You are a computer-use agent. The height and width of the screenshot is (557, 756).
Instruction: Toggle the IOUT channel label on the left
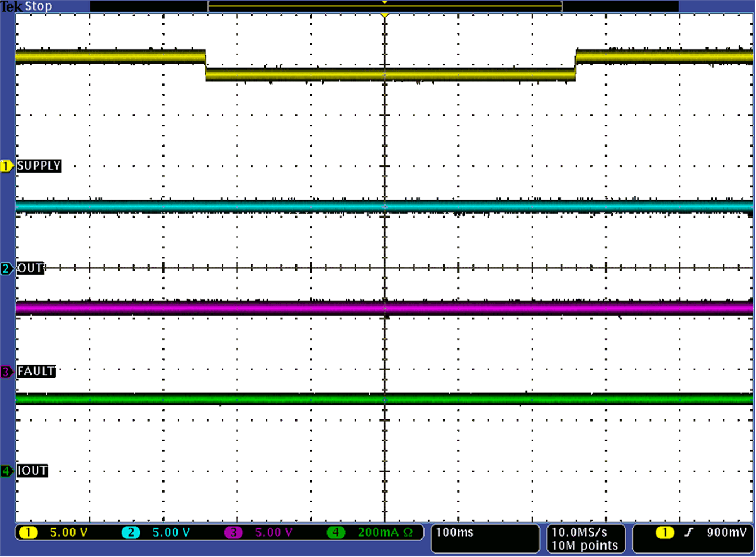click(32, 471)
